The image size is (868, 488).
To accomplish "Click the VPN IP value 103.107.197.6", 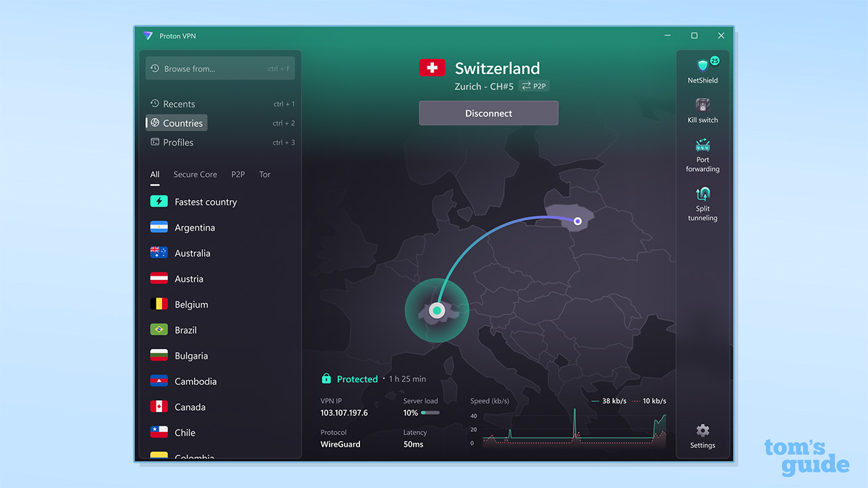I will tap(344, 413).
